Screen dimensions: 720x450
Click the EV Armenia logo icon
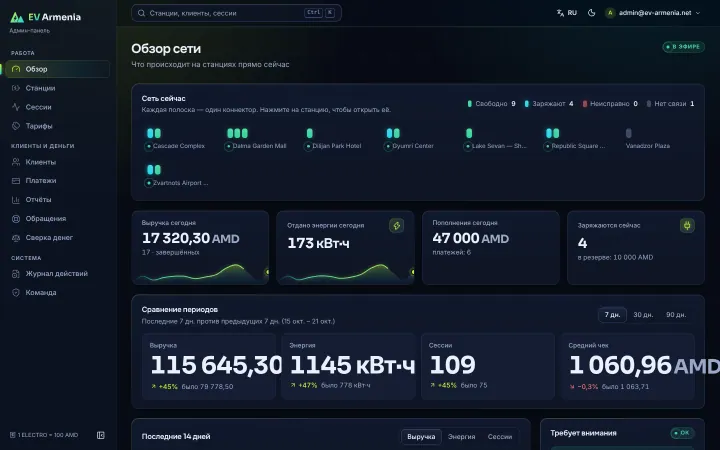17,17
